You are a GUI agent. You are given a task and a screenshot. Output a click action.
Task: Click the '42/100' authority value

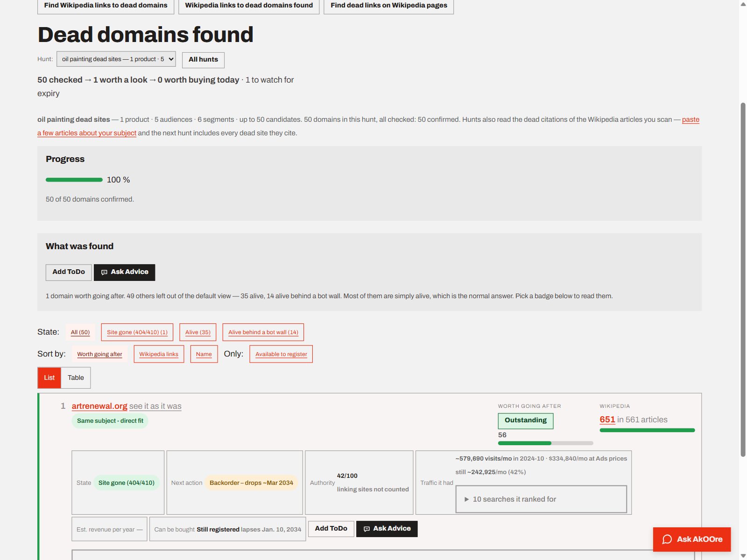347,476
